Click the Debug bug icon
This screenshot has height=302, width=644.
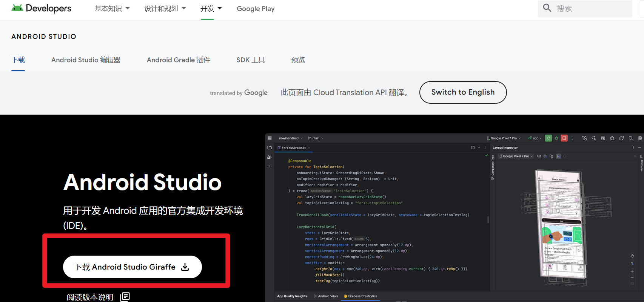pyautogui.click(x=556, y=138)
